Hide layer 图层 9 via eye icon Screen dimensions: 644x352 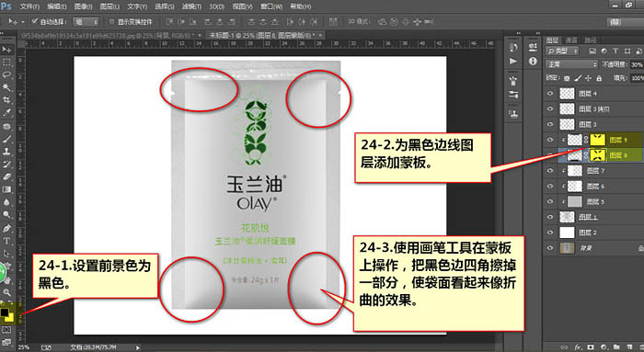point(550,140)
